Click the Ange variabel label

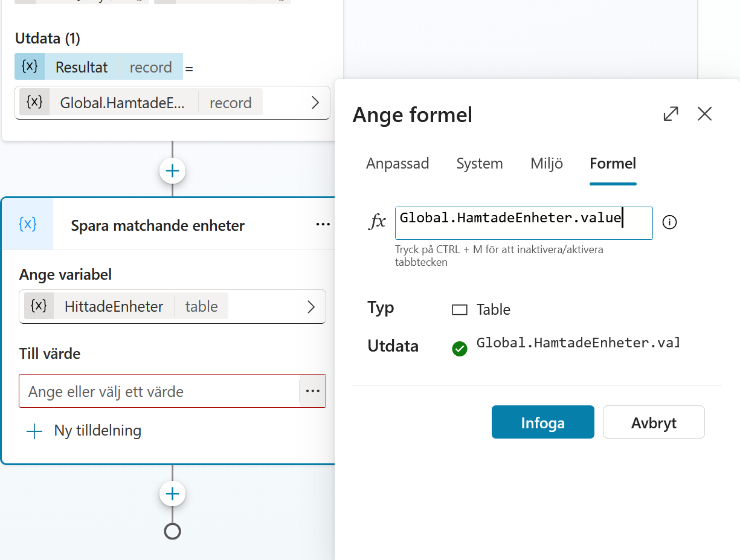coord(65,275)
